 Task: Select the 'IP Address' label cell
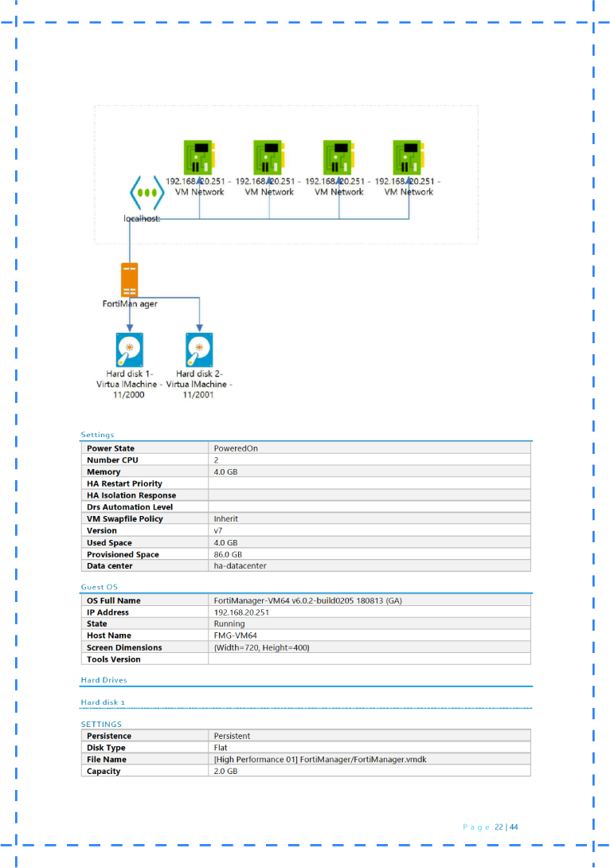coord(145,612)
